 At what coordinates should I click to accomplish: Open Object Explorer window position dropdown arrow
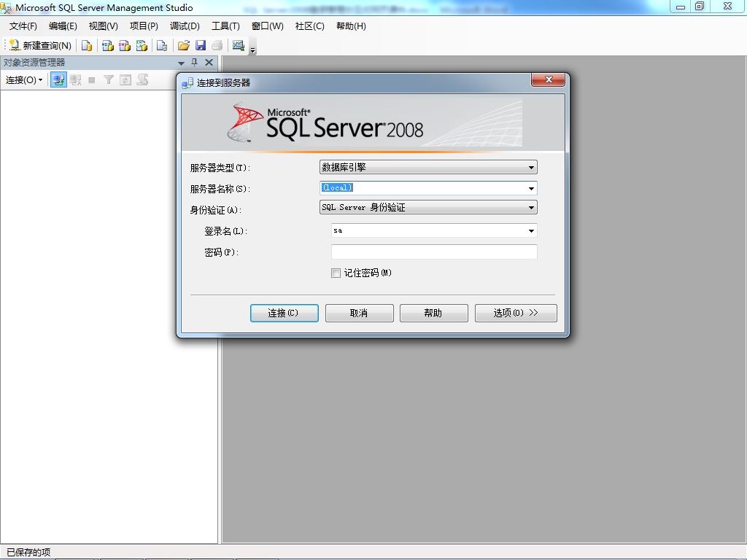click(181, 63)
